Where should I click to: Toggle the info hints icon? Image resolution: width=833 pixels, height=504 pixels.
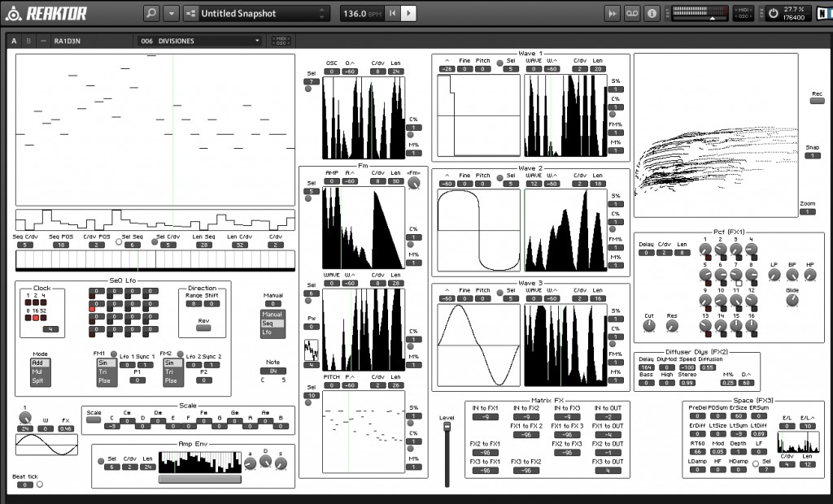652,13
